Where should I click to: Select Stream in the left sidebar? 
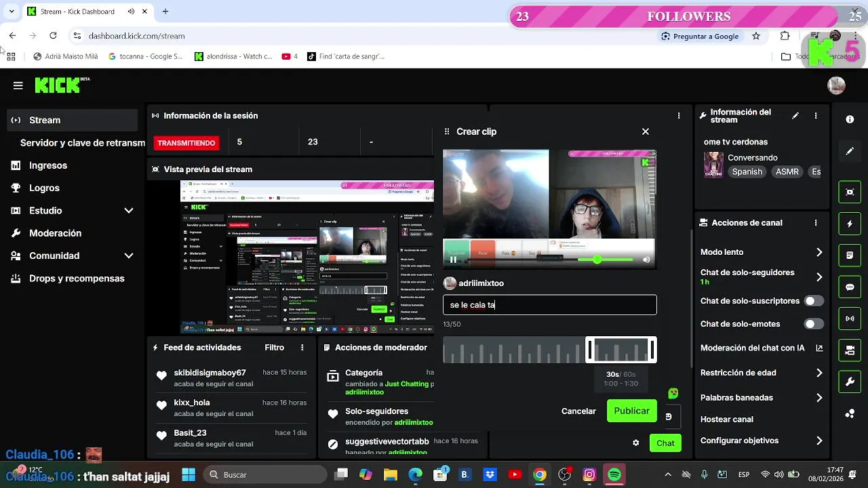72,120
